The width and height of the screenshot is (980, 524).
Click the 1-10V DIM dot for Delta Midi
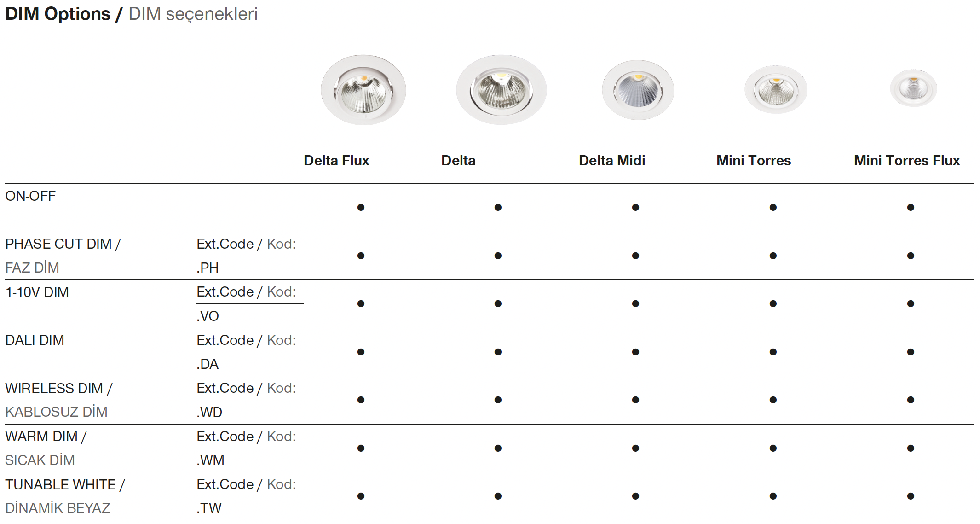[x=635, y=304]
